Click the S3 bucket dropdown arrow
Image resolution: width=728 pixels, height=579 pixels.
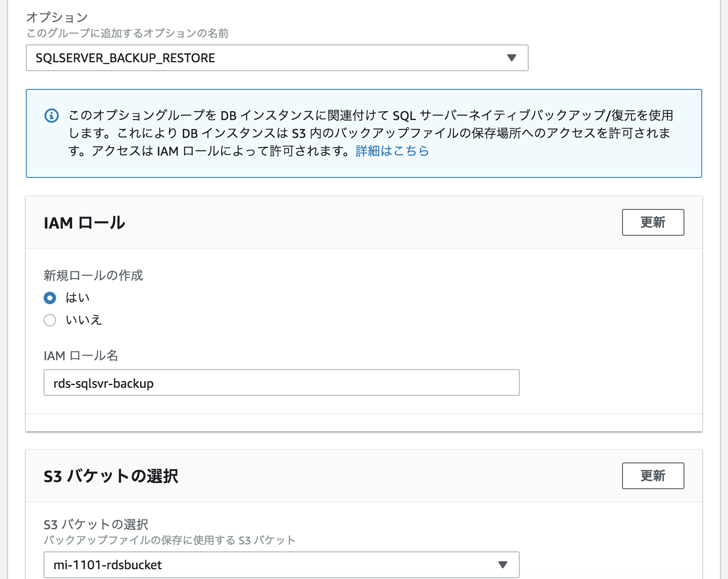[502, 565]
